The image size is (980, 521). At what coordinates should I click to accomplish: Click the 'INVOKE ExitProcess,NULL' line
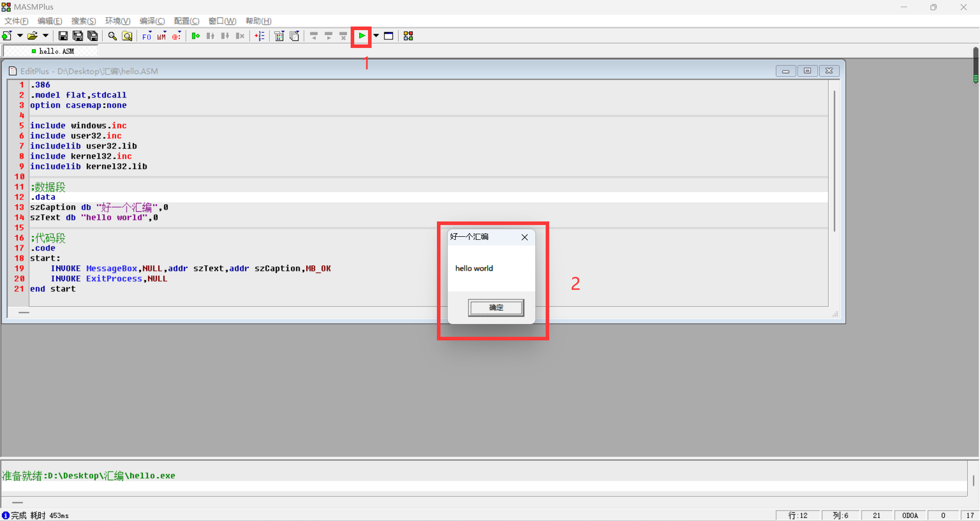click(x=109, y=279)
